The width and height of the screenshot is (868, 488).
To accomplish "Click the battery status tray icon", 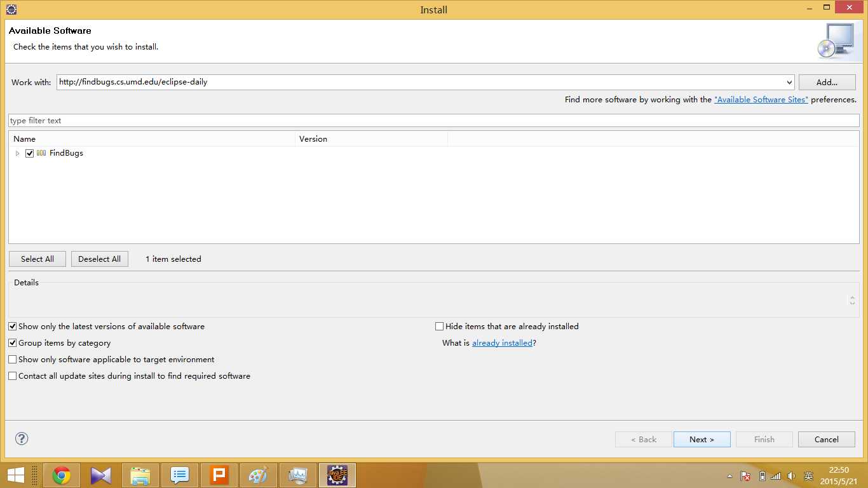I will tap(762, 476).
